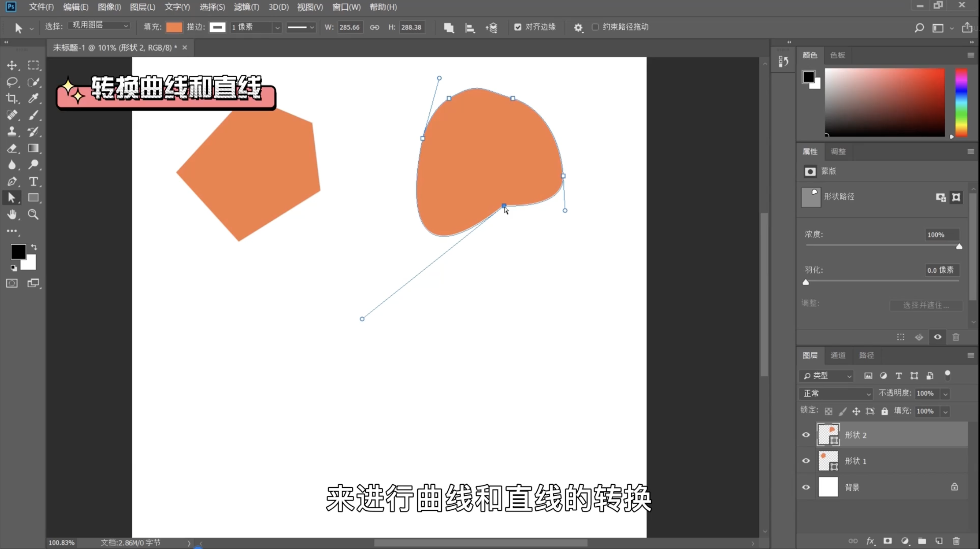Hide the 形状 1 layer
Image resolution: width=980 pixels, height=549 pixels.
(806, 461)
